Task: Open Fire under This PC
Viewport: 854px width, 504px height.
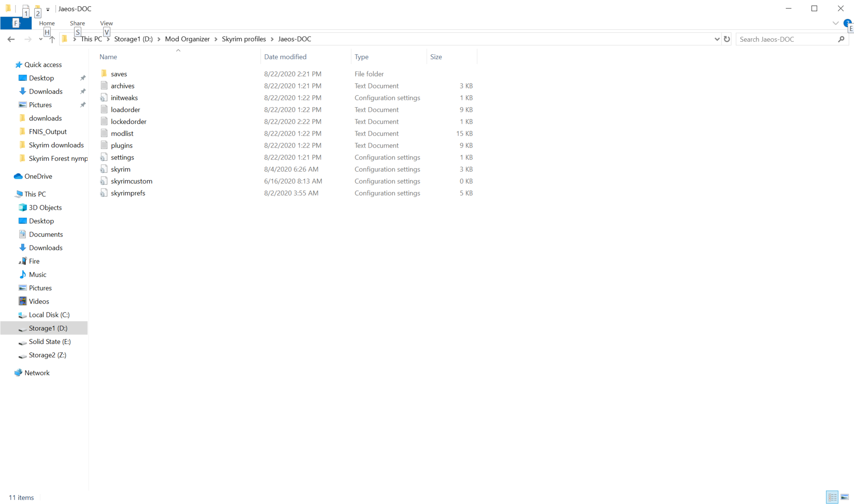Action: coord(34,261)
